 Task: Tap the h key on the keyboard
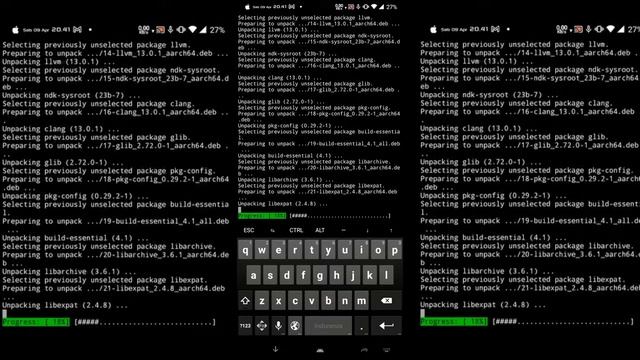tap(336, 275)
